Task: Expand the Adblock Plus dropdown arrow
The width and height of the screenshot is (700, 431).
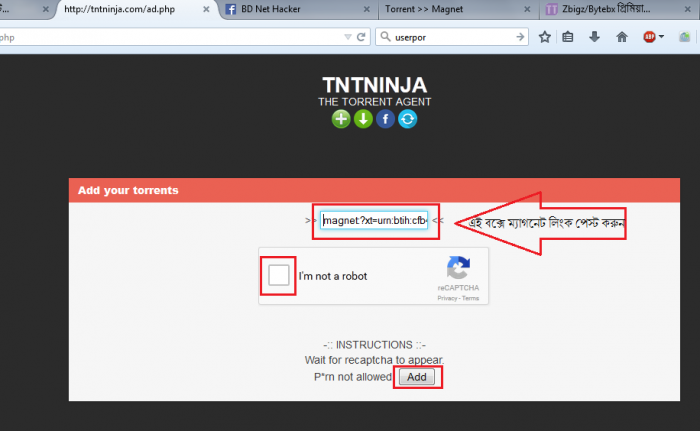Action: [x=661, y=37]
